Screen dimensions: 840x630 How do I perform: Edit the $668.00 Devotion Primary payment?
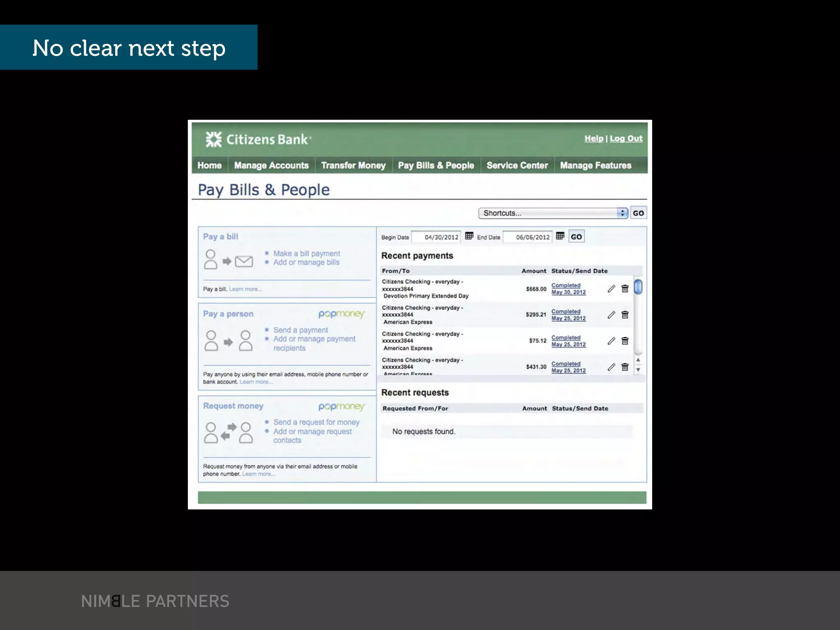[x=611, y=289]
